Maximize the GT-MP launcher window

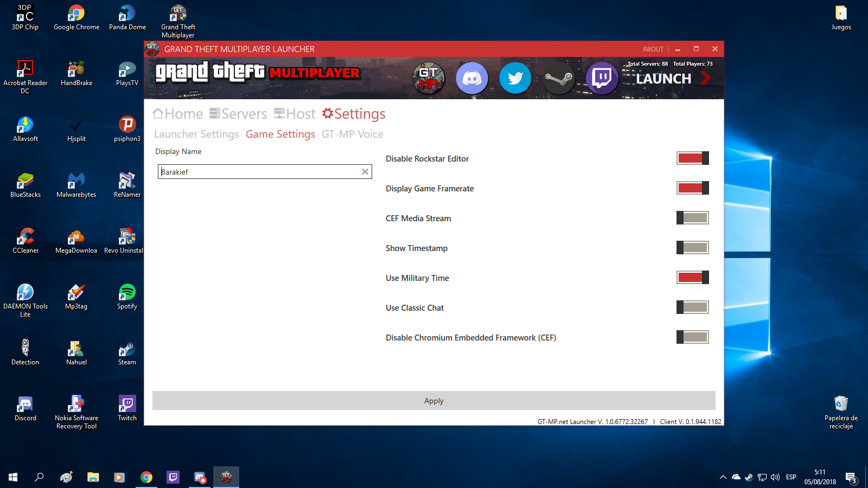coord(696,49)
